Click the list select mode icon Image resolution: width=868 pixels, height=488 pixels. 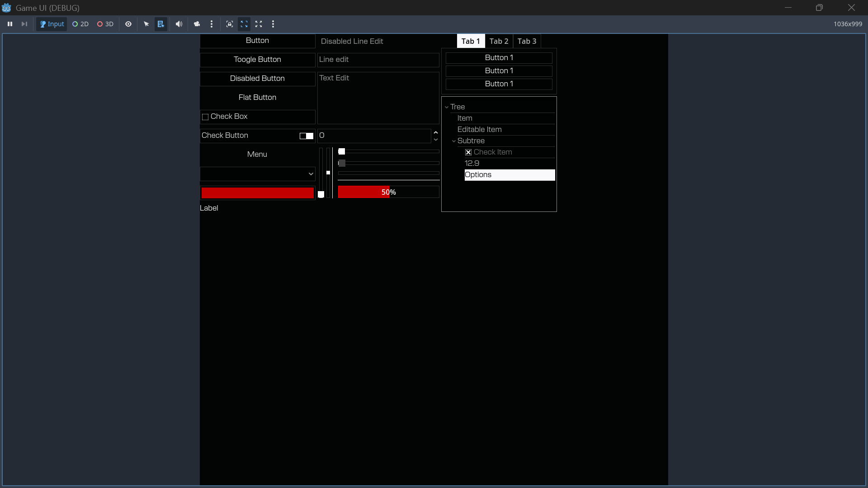pyautogui.click(x=160, y=24)
